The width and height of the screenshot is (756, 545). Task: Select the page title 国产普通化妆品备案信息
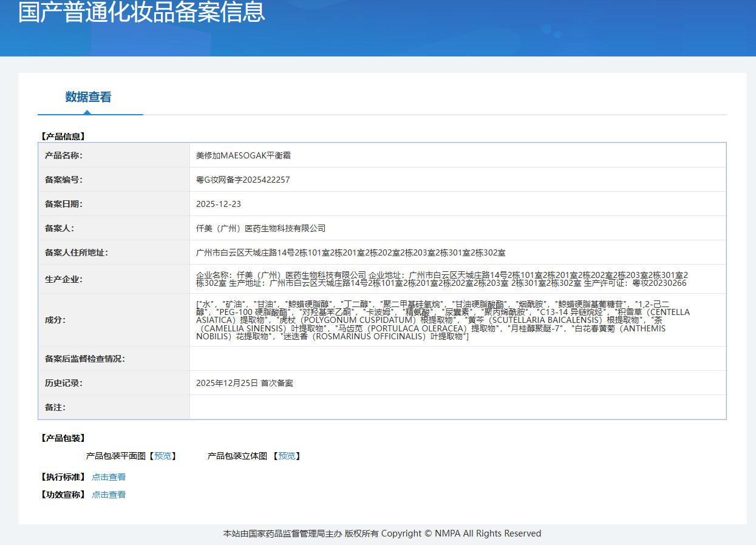coord(141,12)
